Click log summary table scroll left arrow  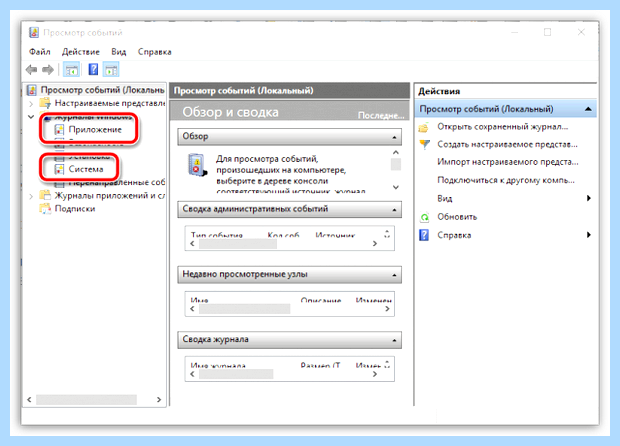(193, 374)
